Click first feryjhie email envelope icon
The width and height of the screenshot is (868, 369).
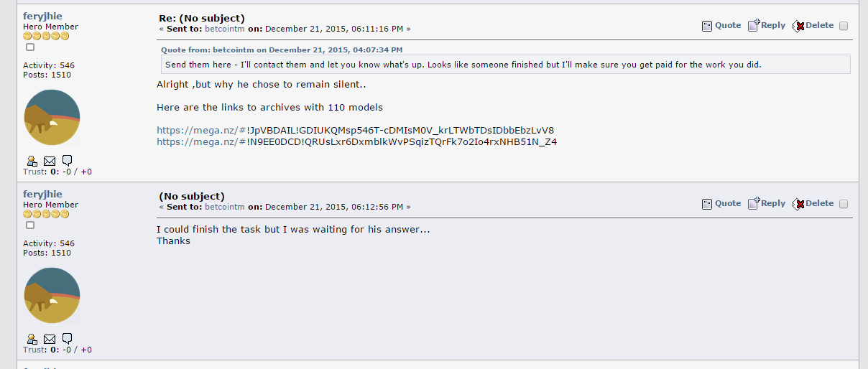click(50, 160)
